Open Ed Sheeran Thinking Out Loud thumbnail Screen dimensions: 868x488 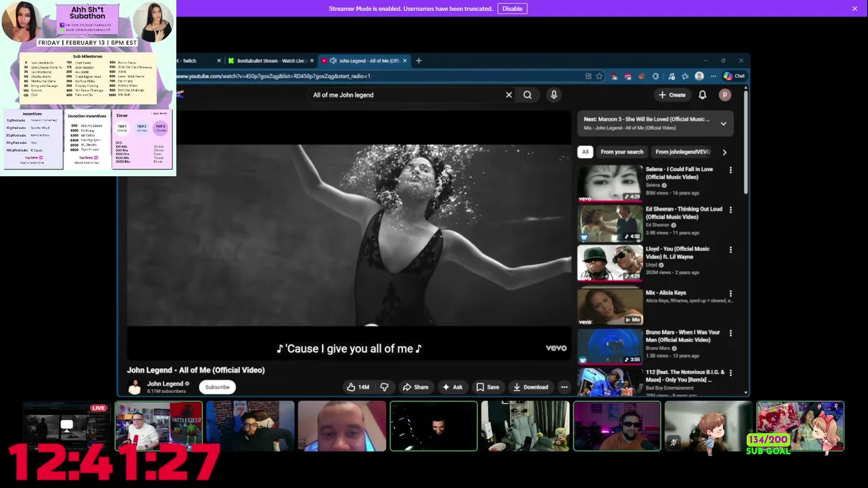click(x=610, y=224)
